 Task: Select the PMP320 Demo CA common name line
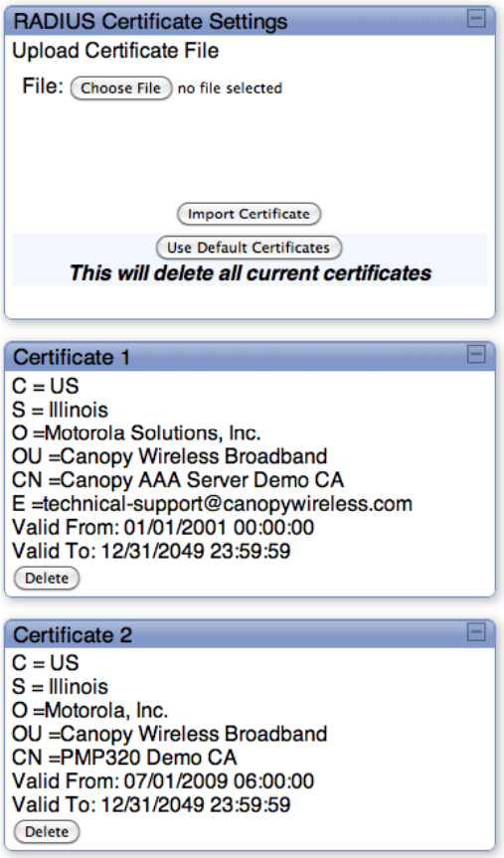124,758
